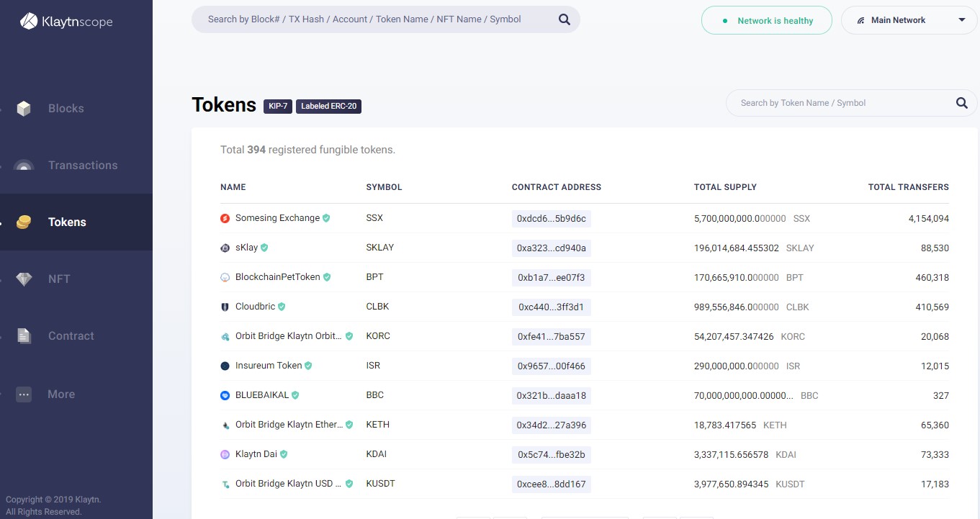Viewport: 980px width, 519px height.
Task: Click the token search magnifier icon
Action: click(962, 103)
